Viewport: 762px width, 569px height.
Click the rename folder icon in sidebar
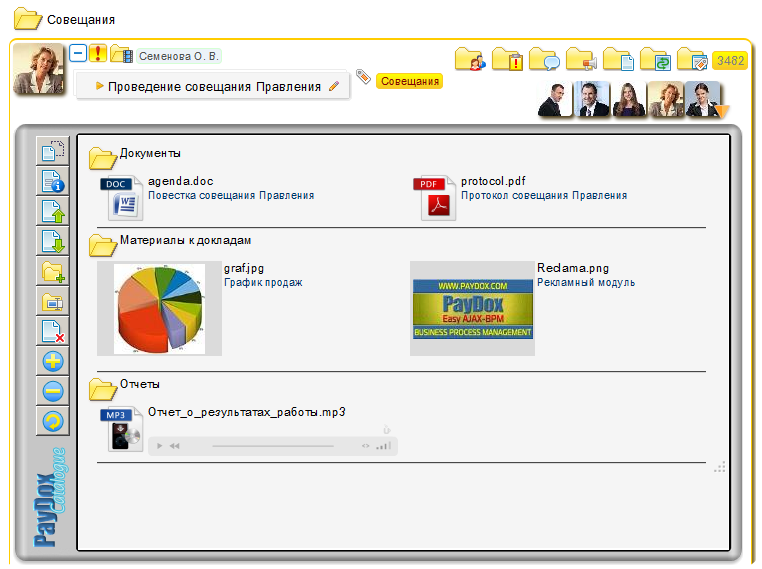tap(52, 302)
